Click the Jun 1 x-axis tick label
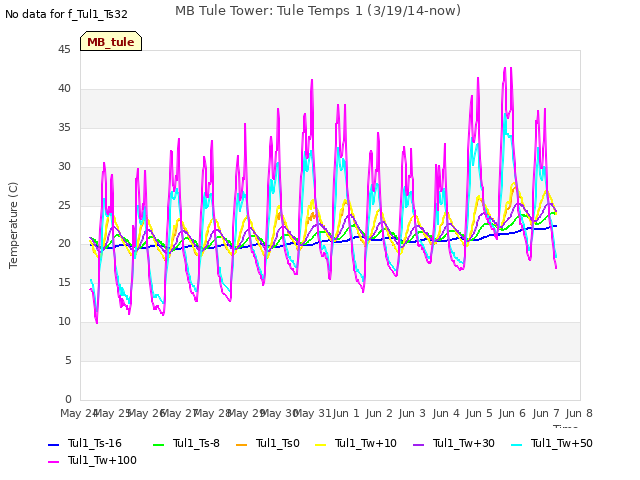Screen dimensions: 640x480 (x=346, y=413)
